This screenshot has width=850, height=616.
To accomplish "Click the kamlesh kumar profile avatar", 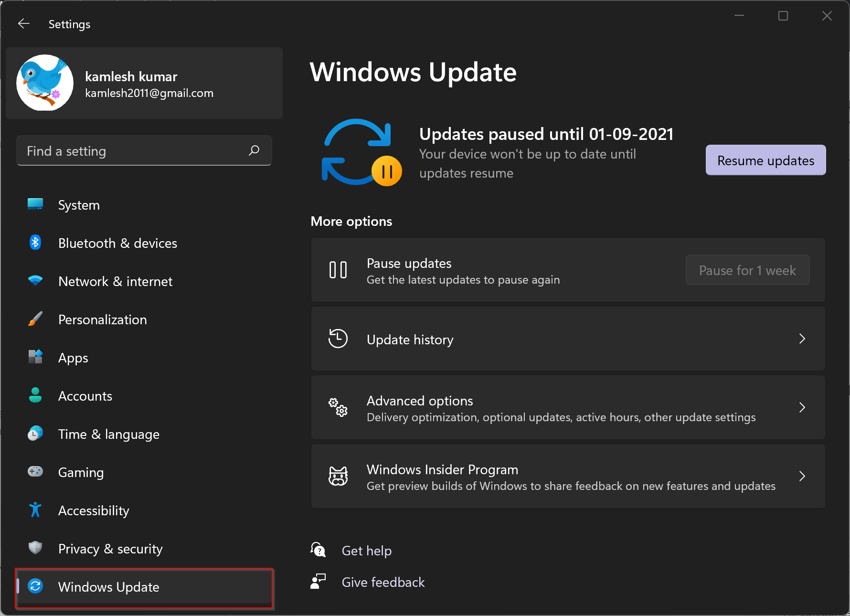I will pyautogui.click(x=45, y=83).
